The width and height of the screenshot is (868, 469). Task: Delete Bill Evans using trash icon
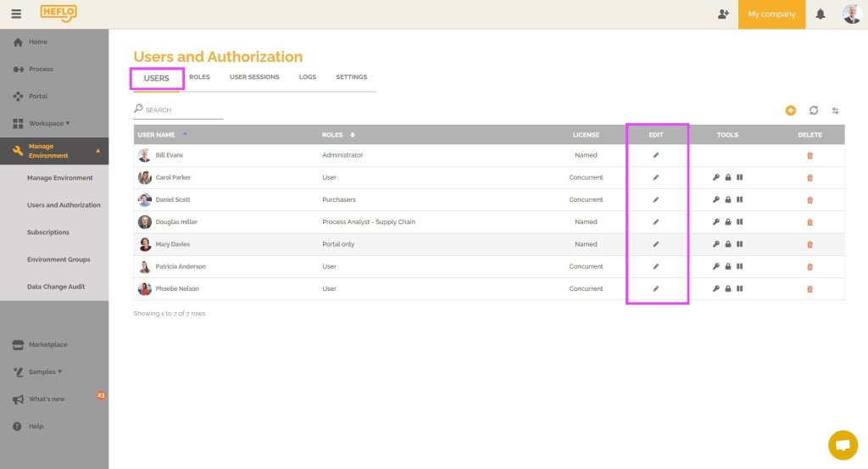tap(810, 155)
